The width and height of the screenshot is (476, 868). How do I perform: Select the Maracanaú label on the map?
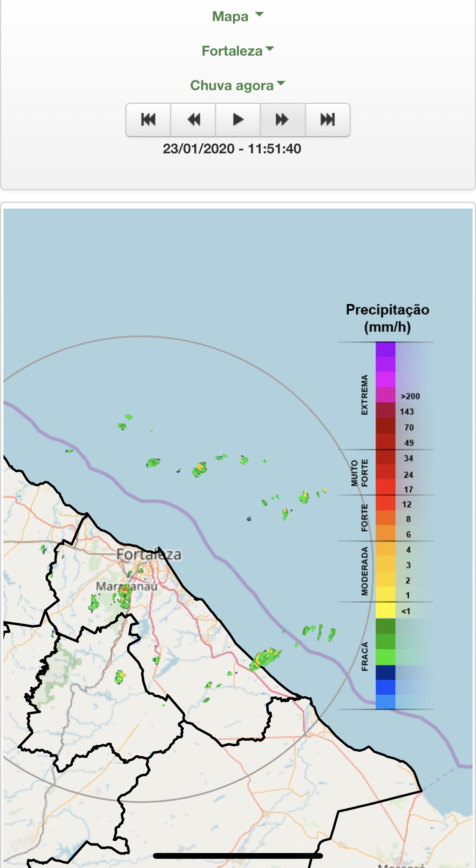126,586
